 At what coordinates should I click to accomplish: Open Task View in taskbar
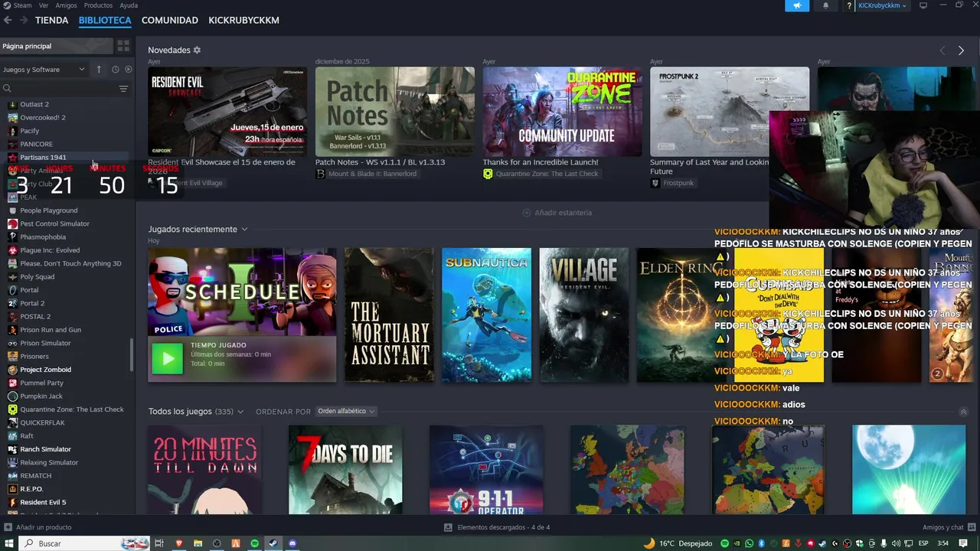[x=159, y=543]
